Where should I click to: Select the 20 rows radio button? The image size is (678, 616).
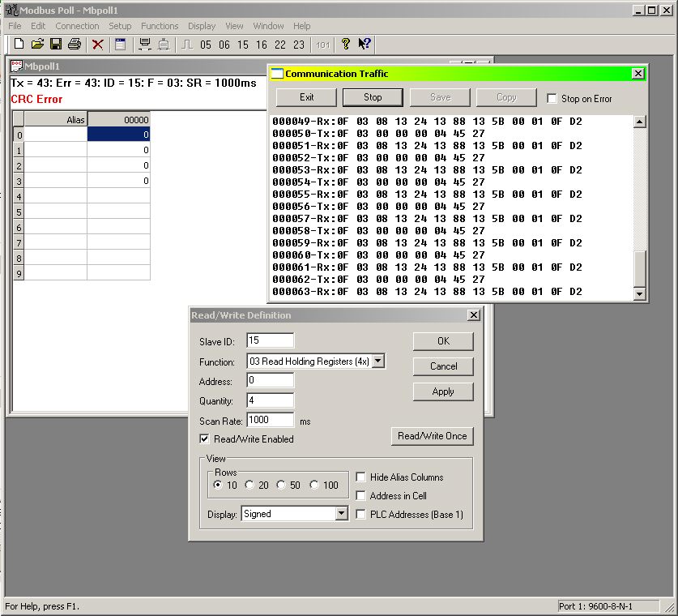pos(249,485)
